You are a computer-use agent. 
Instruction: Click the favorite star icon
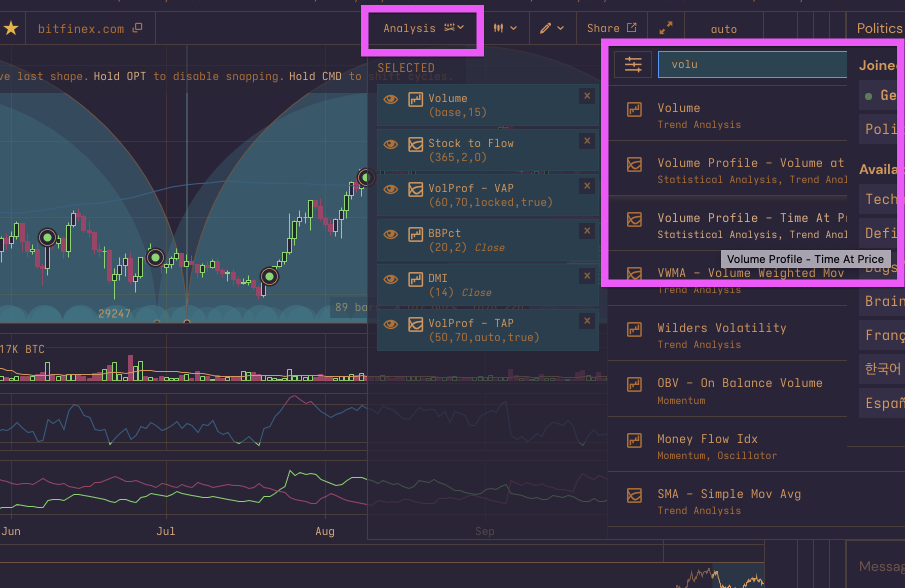(x=11, y=28)
